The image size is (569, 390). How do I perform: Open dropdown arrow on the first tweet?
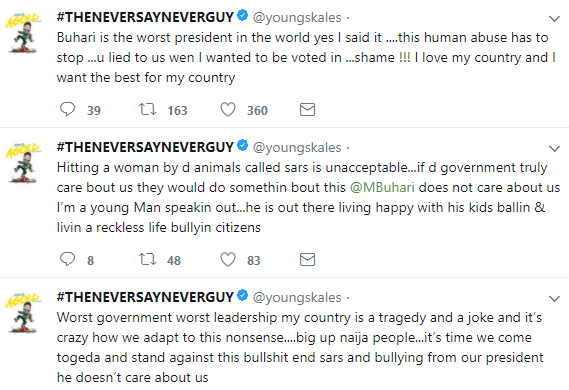click(554, 19)
